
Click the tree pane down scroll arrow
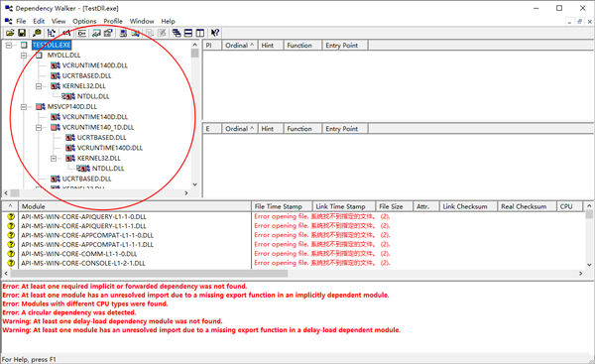195,184
